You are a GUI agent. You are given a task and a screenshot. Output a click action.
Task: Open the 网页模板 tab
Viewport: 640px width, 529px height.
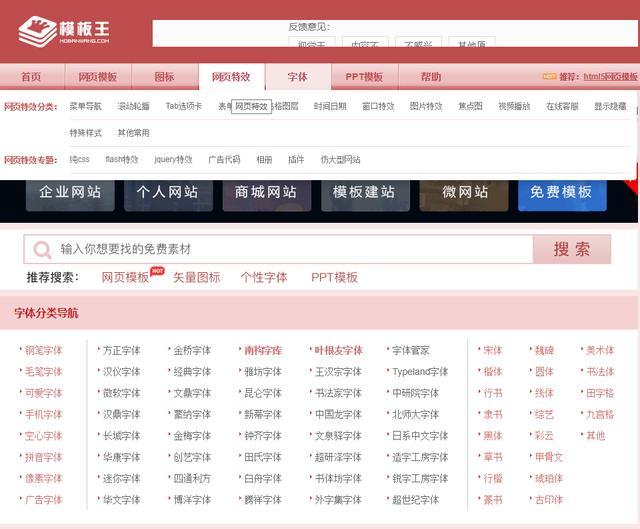click(x=98, y=77)
